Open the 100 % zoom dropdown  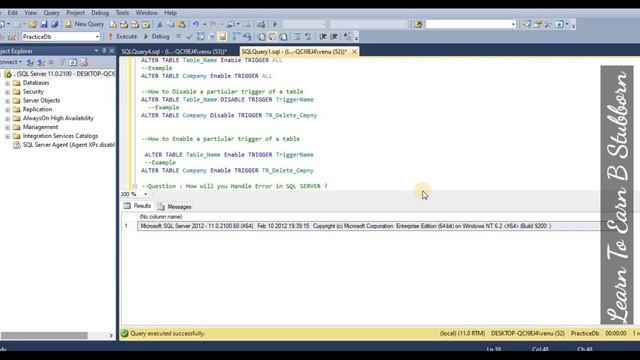(x=145, y=194)
